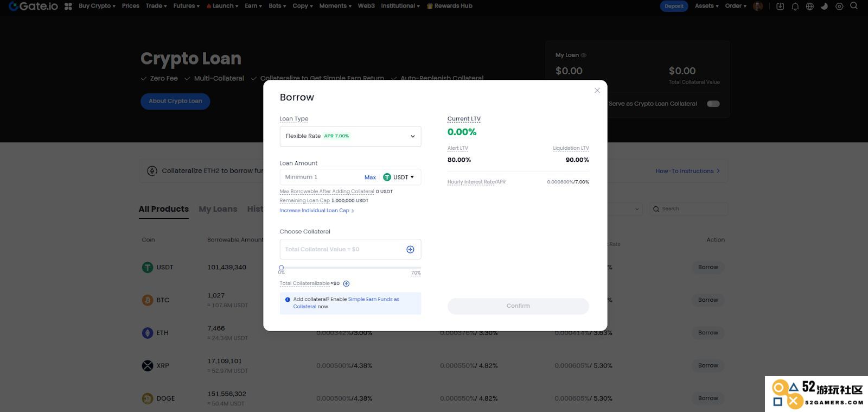
Task: Click the Deposit button
Action: click(674, 6)
